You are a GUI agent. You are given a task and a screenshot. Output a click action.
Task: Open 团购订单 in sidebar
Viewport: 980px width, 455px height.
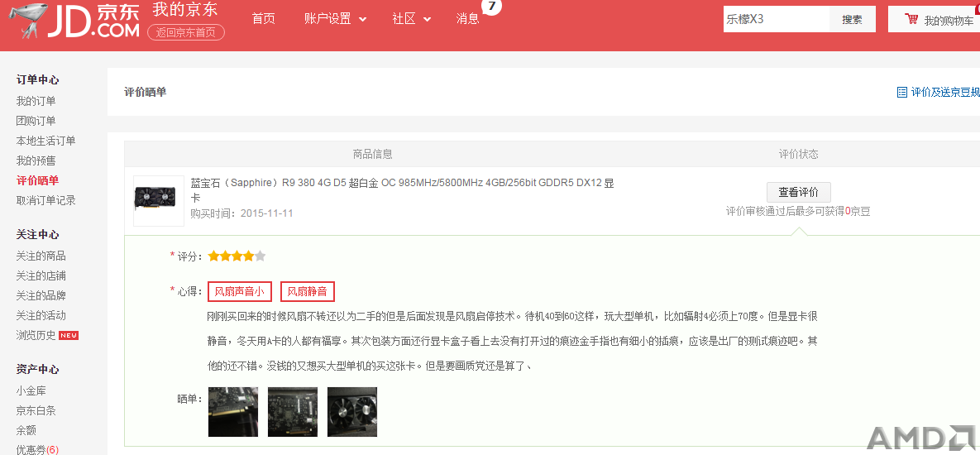point(36,122)
